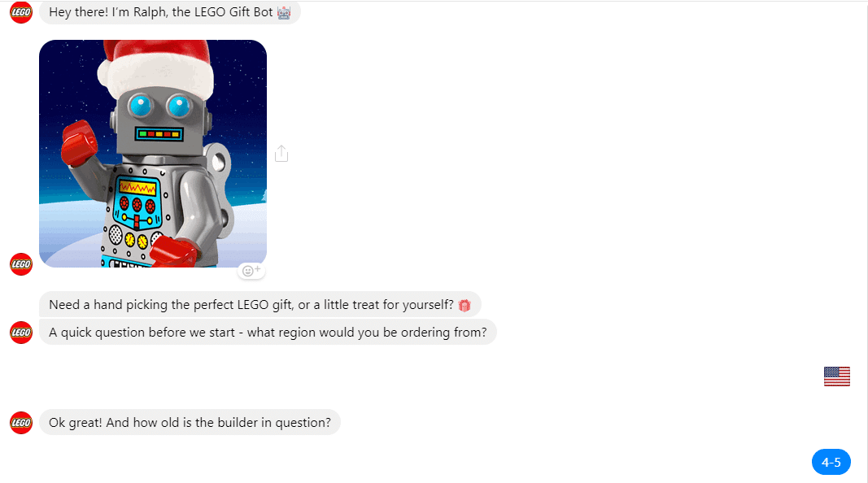Click the 'Ok great! And how old' message
The height and width of the screenshot is (483, 868).
(190, 422)
